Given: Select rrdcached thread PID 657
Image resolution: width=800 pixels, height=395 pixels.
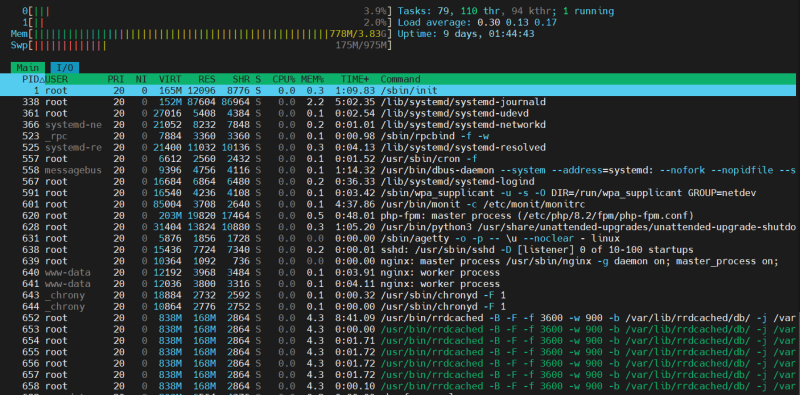Looking at the screenshot, I should [398, 375].
